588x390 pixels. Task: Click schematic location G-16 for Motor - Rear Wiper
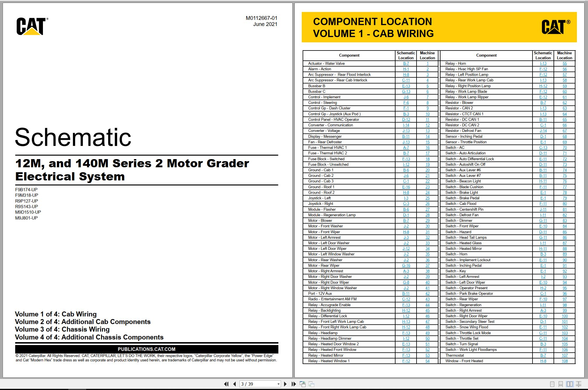406,265
